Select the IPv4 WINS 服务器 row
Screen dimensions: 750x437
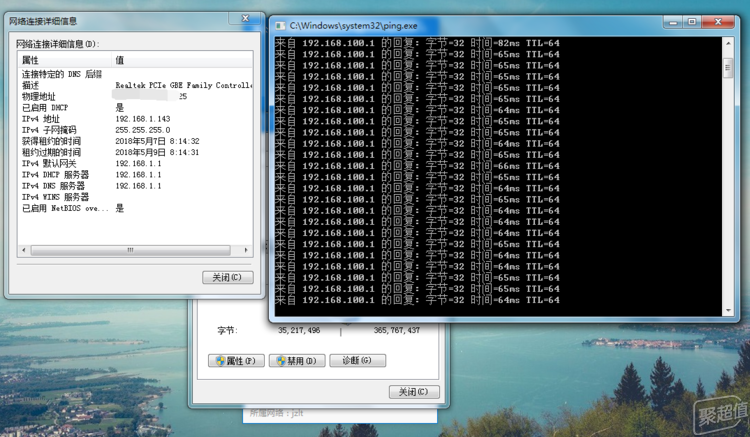[x=135, y=197]
